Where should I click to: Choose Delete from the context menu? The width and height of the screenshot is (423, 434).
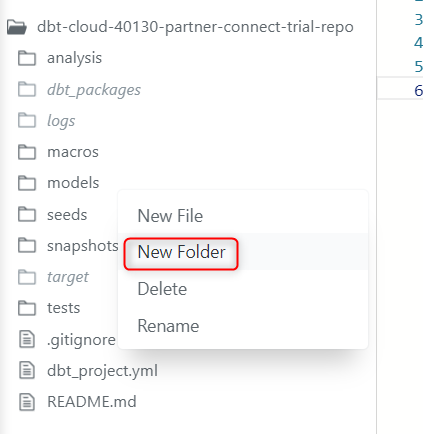click(x=162, y=289)
